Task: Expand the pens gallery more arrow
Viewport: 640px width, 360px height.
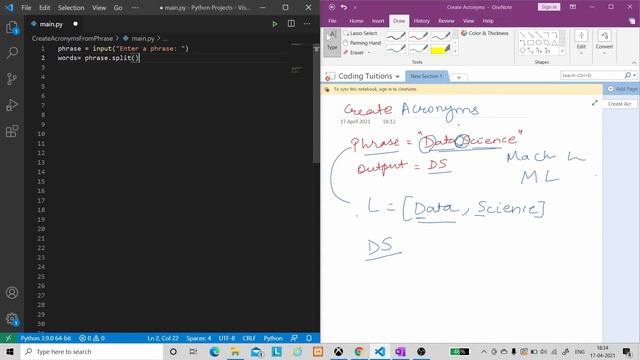Action: pyautogui.click(x=456, y=51)
